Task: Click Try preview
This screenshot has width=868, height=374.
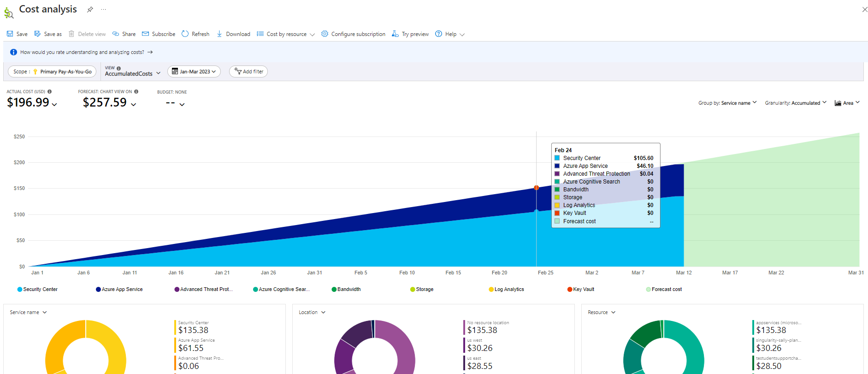Action: click(410, 34)
